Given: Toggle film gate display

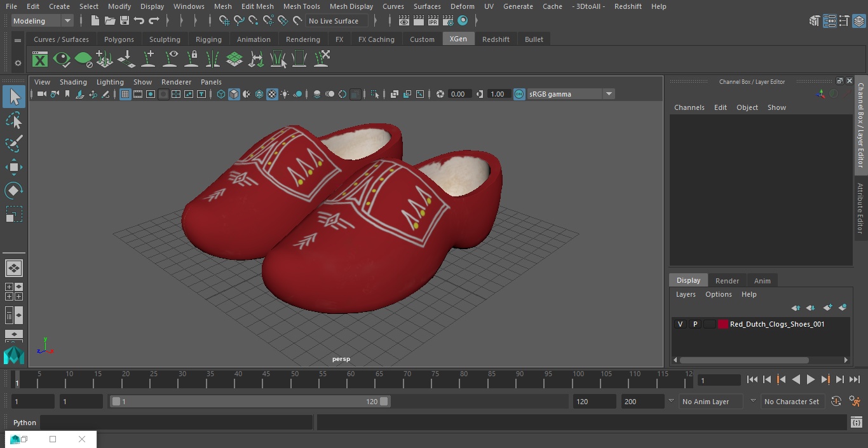Looking at the screenshot, I should (x=138, y=94).
